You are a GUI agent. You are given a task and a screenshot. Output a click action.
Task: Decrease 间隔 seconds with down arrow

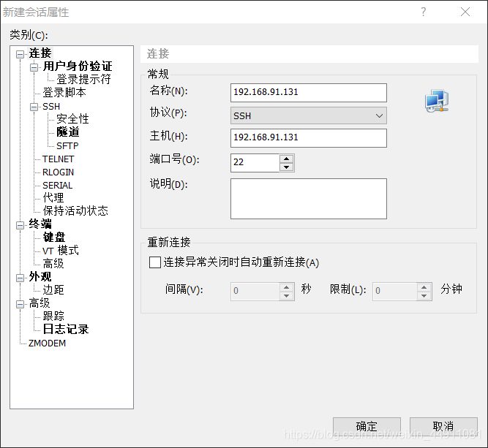tap(286, 296)
